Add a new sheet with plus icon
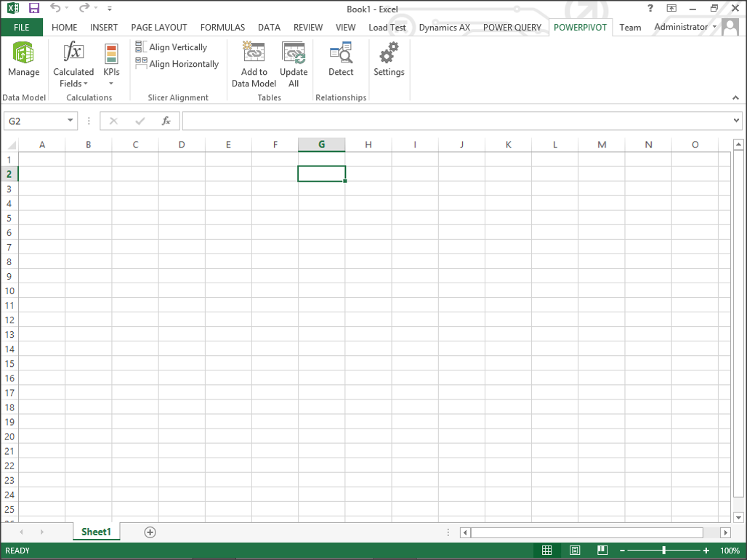Viewport: 747px width, 560px height. pyautogui.click(x=150, y=532)
